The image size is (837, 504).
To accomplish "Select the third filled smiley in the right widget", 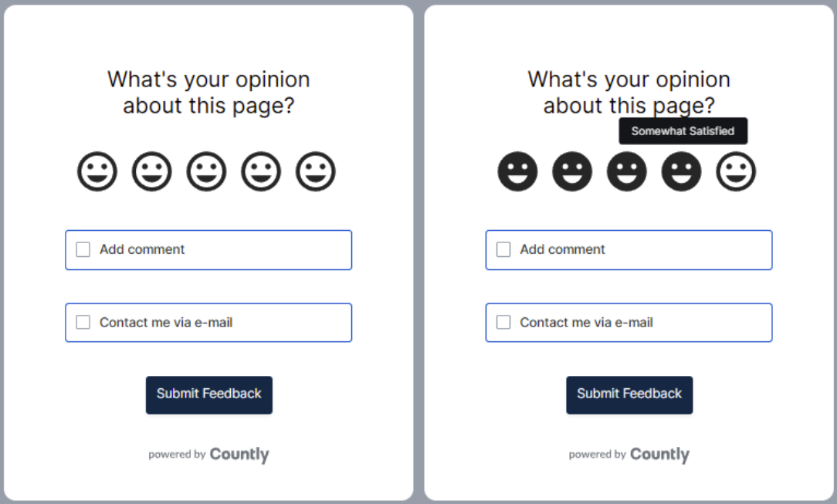I will (x=627, y=172).
